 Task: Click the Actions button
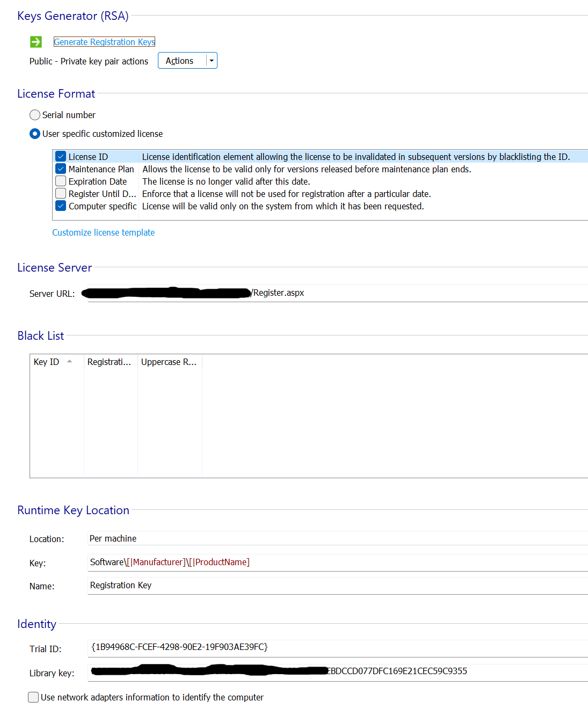pyautogui.click(x=180, y=61)
